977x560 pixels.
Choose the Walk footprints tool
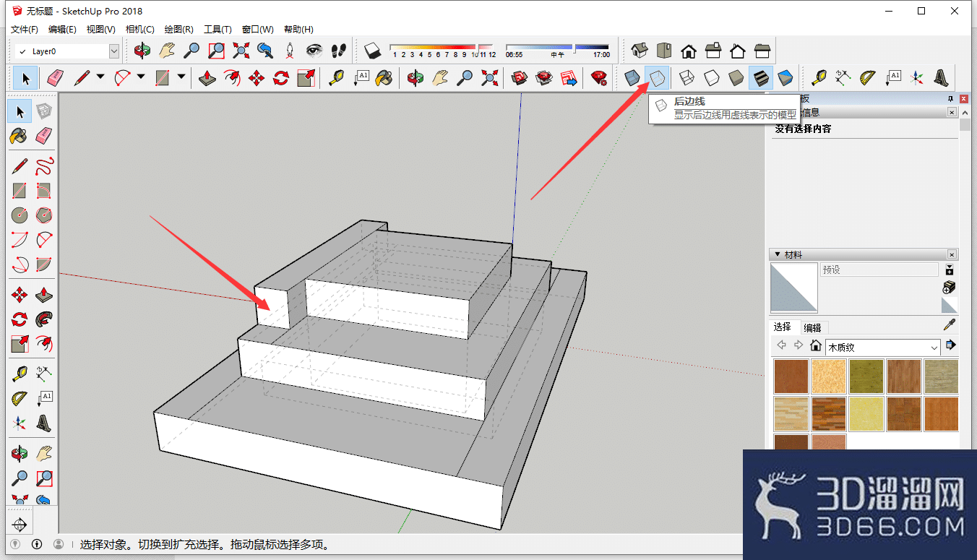point(338,51)
